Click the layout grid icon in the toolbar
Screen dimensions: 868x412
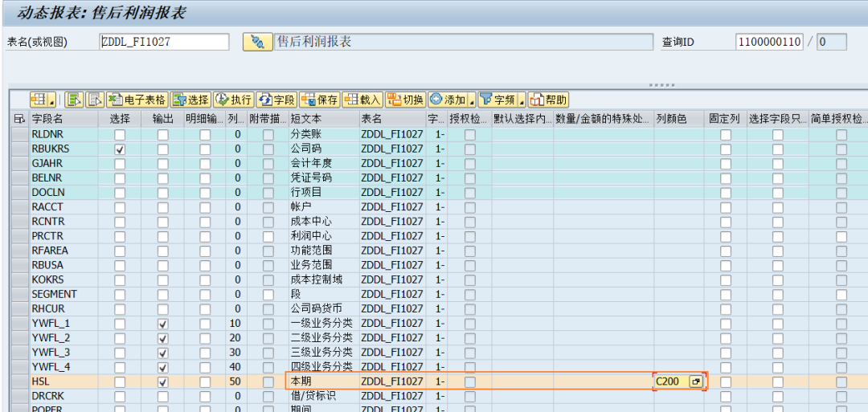(x=39, y=100)
